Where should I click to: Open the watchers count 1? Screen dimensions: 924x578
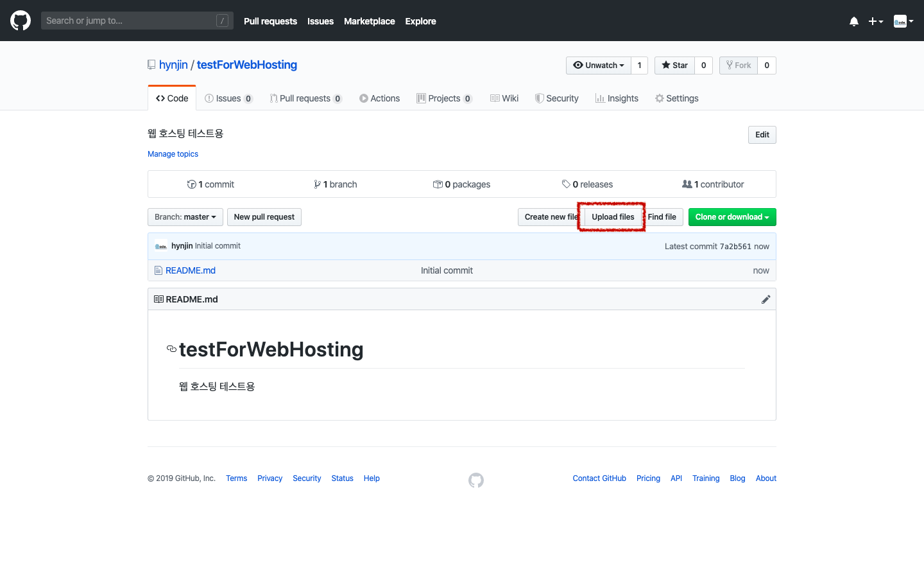coord(639,66)
